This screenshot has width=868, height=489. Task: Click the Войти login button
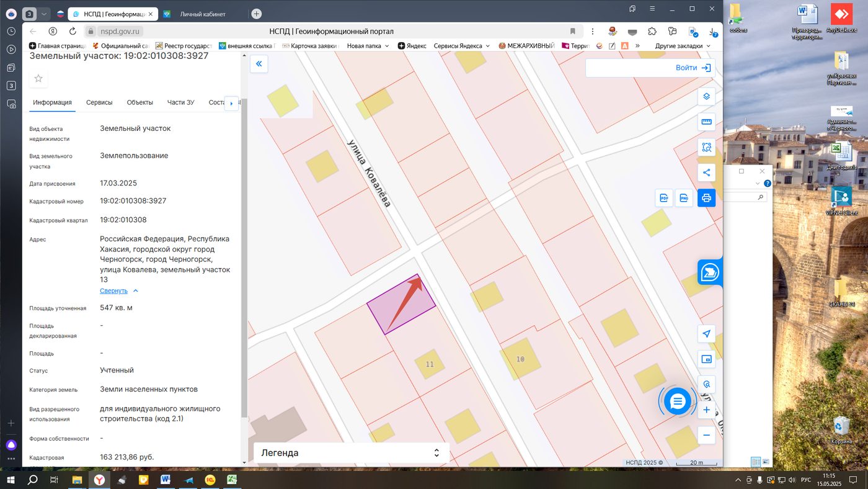(x=694, y=68)
